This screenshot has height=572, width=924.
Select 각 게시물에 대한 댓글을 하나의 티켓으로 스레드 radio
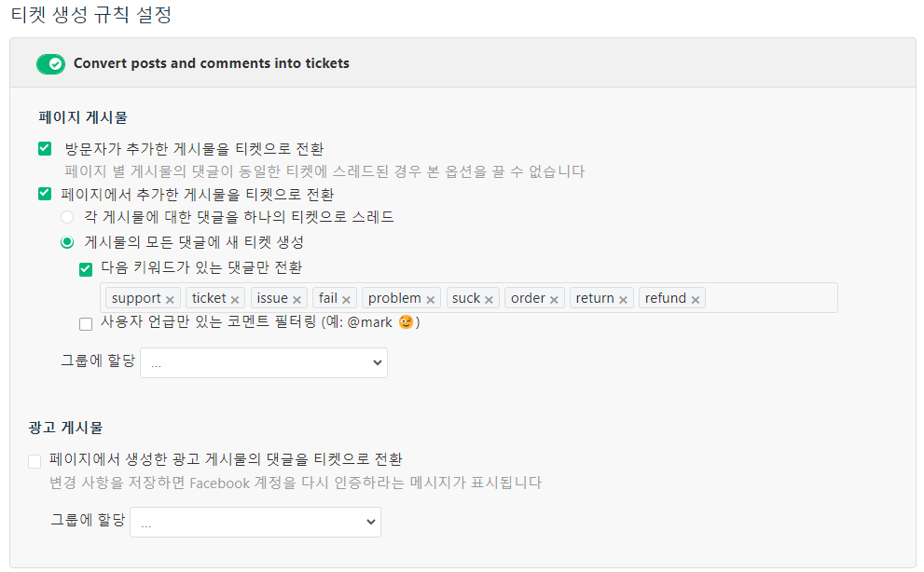click(x=67, y=217)
